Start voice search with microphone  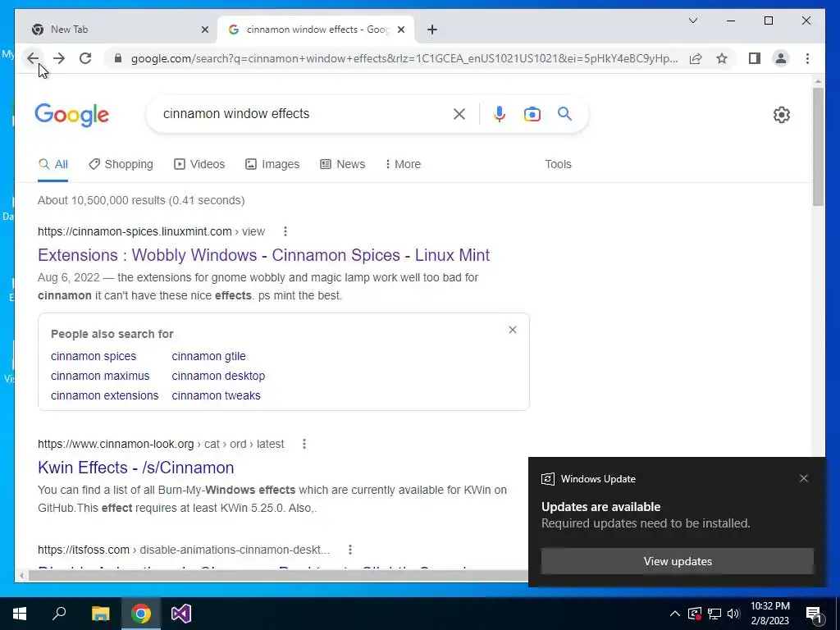click(x=500, y=113)
